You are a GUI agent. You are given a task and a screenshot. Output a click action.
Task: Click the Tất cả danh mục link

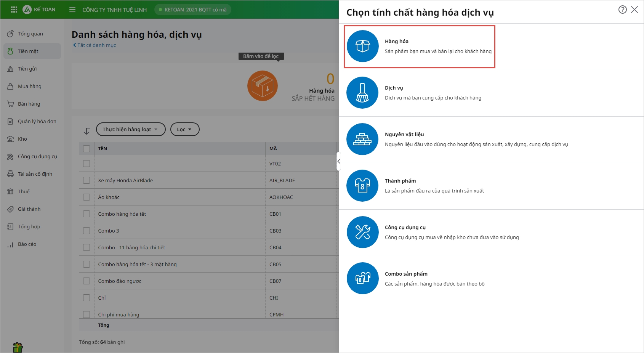(95, 45)
